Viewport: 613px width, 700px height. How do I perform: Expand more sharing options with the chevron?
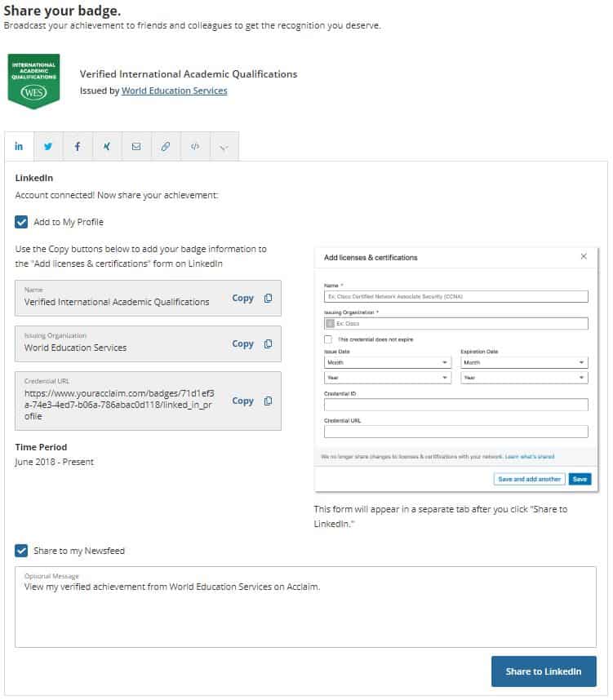(x=224, y=146)
